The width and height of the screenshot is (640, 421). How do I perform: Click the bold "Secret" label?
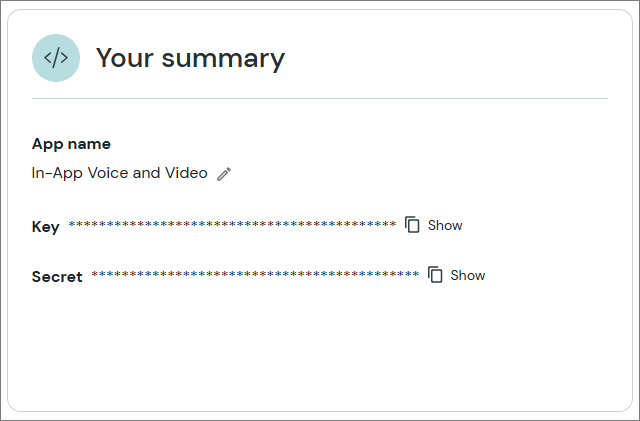point(57,276)
